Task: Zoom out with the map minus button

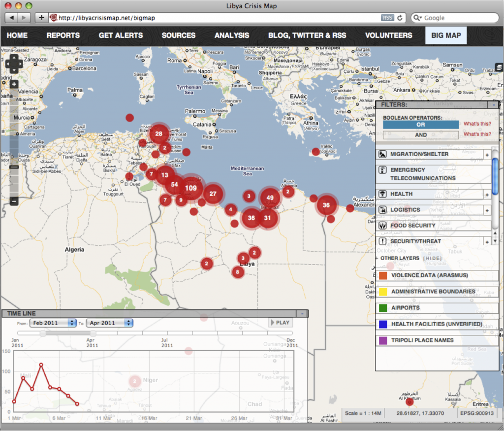Action: (14, 201)
